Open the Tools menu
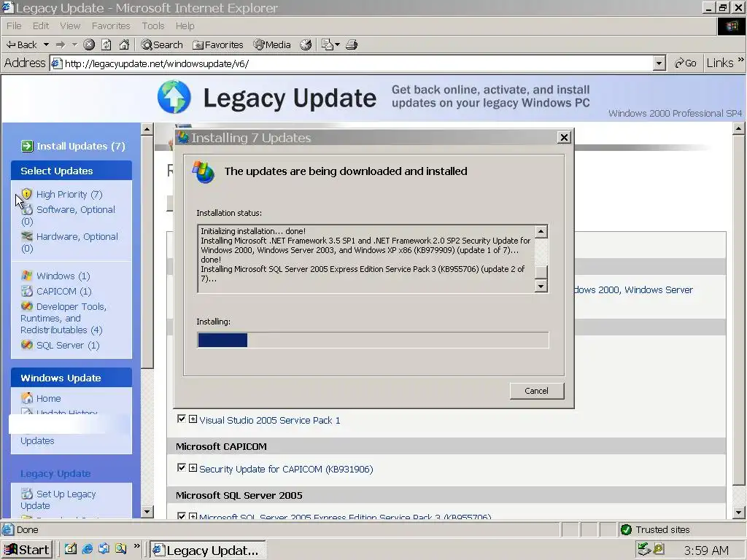The height and width of the screenshot is (560, 747). [153, 26]
